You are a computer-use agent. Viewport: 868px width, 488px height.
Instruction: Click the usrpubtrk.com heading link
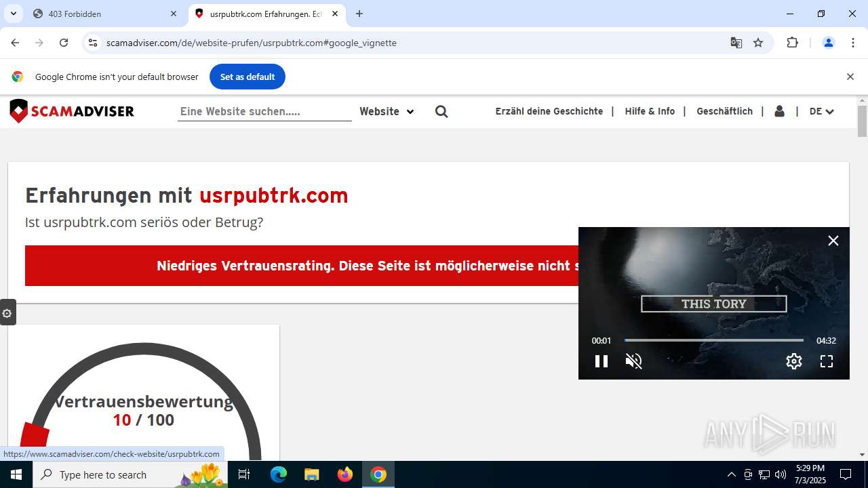pyautogui.click(x=273, y=195)
